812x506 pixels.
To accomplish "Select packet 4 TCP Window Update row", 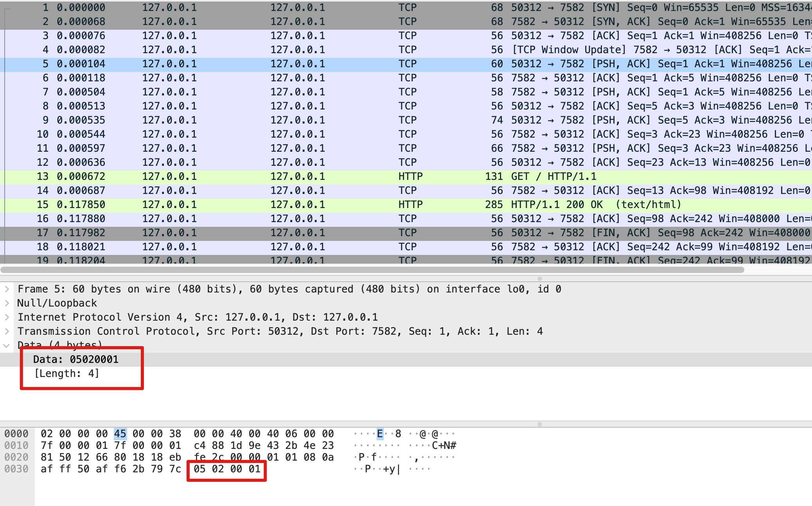I will [407, 50].
